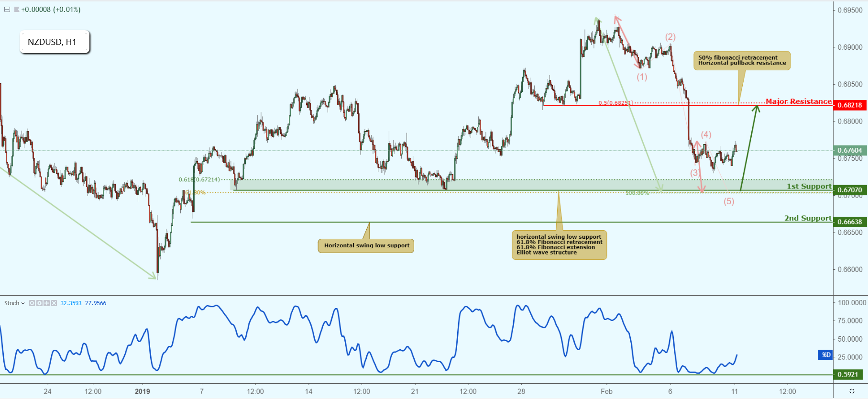
Task: Select the 0.618(0.67214) fibonacci label
Action: [199, 180]
